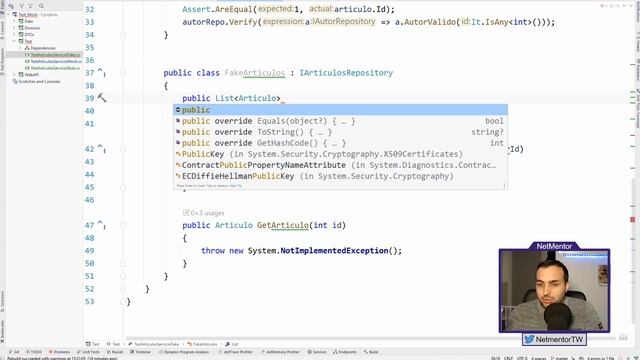
Task: Open Dynamic Program Analysis tool window
Action: [184, 351]
